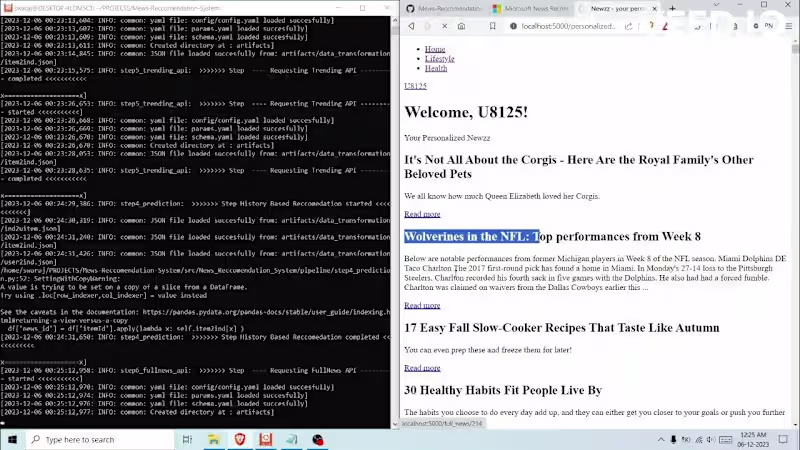Open browser home page icon
This screenshot has height=450, width=800.
pos(461,26)
